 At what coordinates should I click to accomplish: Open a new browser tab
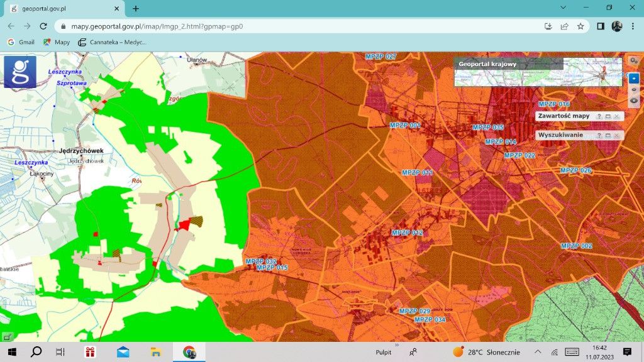(x=136, y=9)
